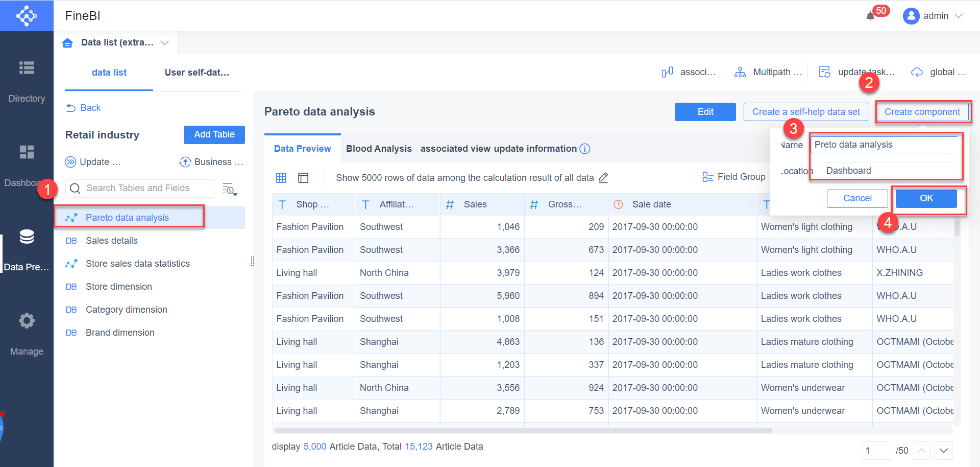Click the Sales value 1,046 cell

(x=482, y=227)
